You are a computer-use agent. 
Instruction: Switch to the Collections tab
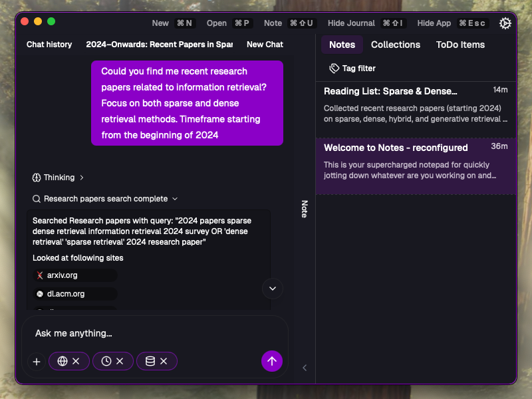396,45
